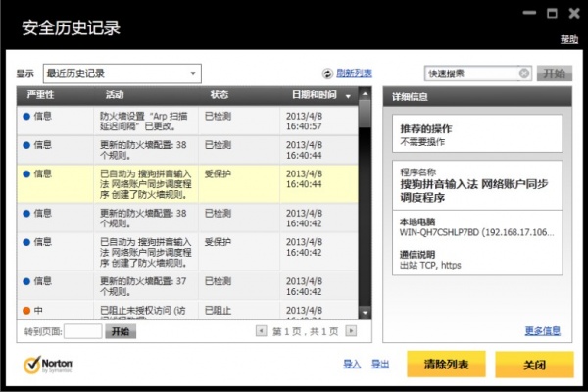Click 受保护 status in the highlighted row
The height and width of the screenshot is (392, 588).
click(x=218, y=174)
